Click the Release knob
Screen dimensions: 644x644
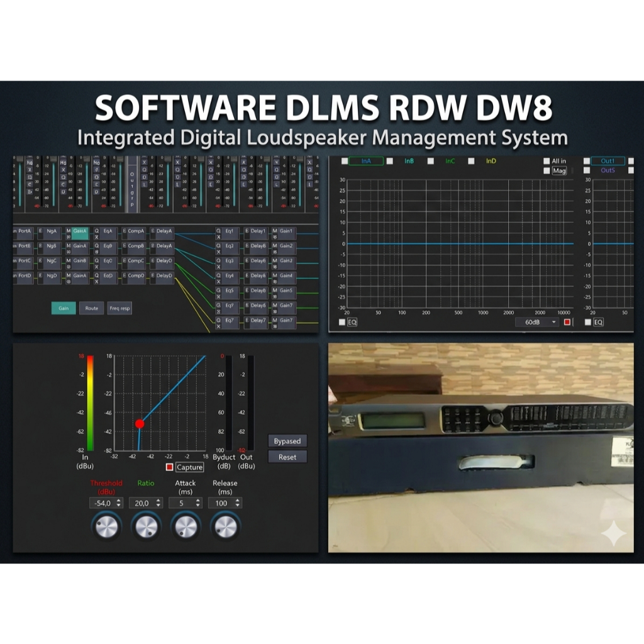pyautogui.click(x=226, y=526)
